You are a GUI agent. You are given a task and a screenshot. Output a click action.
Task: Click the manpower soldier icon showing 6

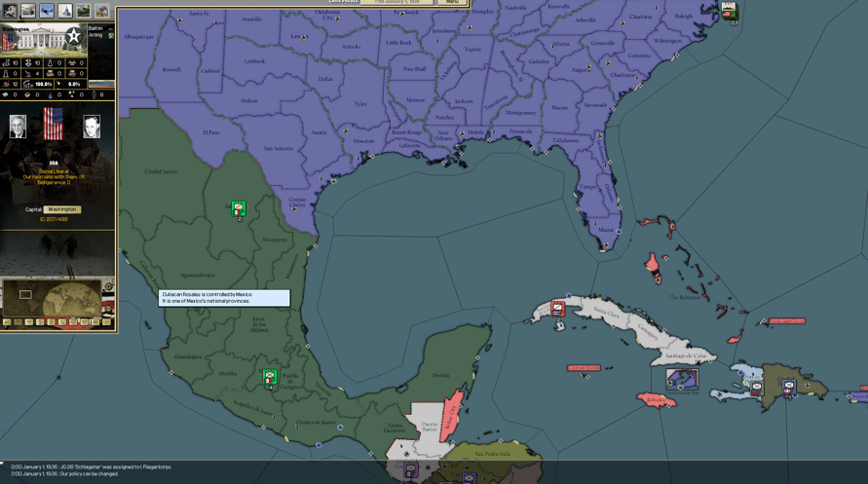pos(94,94)
